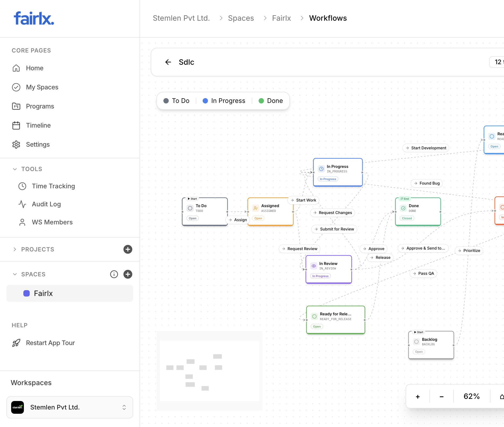Click the Ready for Release node circle icon
The image size is (504, 427).
tap(314, 316)
